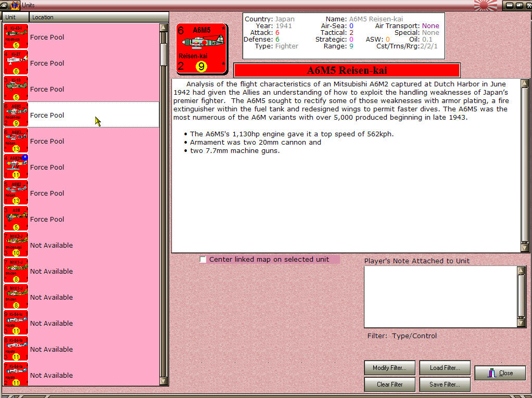This screenshot has height=398, width=532.
Task: Click Player's Note scrollbar down arrow
Action: click(x=521, y=323)
